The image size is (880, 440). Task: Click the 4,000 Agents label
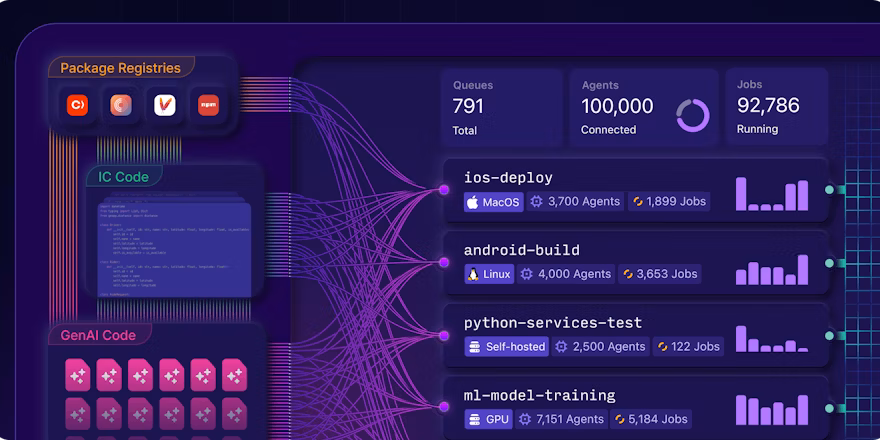[575, 274]
